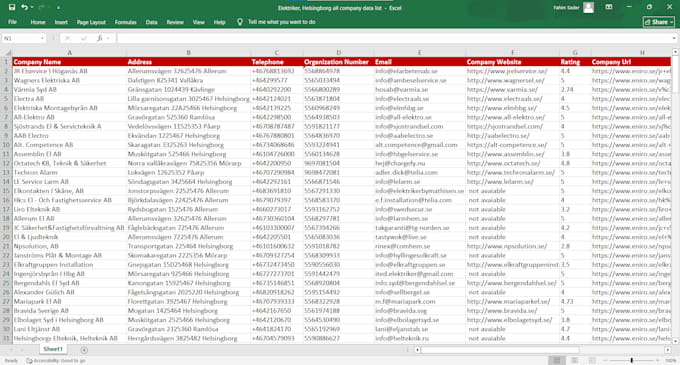Click the zoom out minus button
680x365 pixels.
[605, 360]
